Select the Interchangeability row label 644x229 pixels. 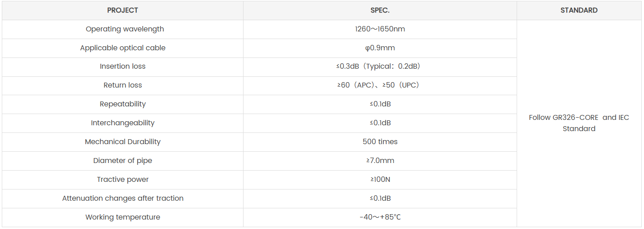(122, 123)
